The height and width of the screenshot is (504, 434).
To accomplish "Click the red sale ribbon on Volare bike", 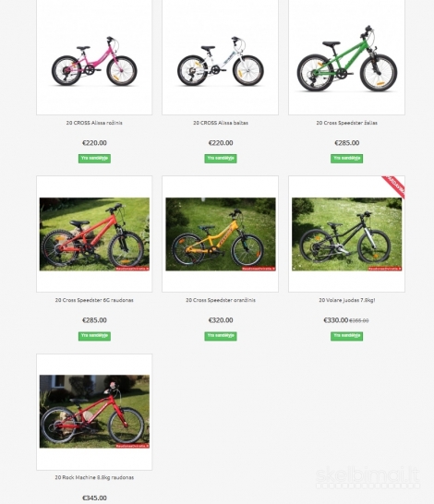I will (x=395, y=186).
